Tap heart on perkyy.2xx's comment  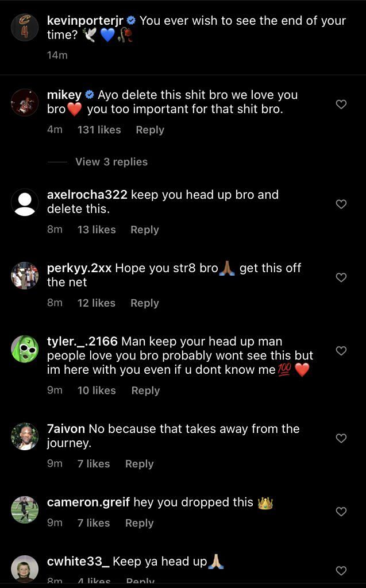tap(341, 277)
